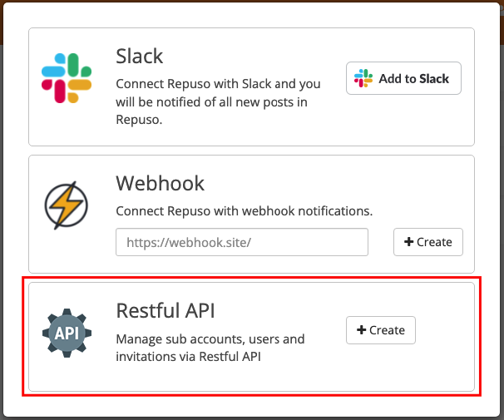Image resolution: width=504 pixels, height=420 pixels.
Task: Focus the webhook URL input field
Action: (242, 242)
